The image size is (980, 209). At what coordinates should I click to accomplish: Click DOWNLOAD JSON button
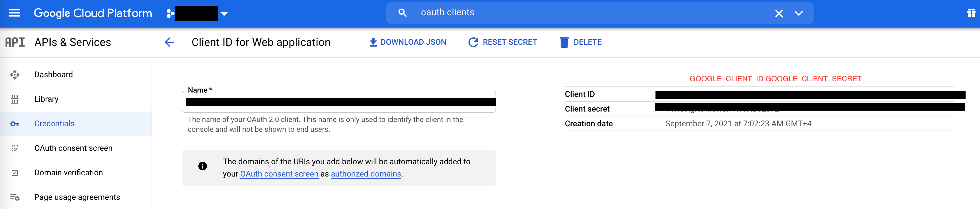click(x=408, y=42)
